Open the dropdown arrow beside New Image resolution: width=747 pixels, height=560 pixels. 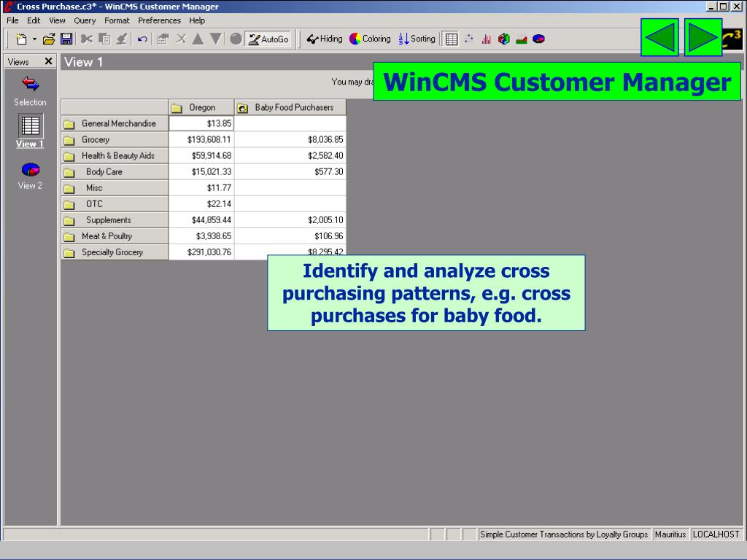pos(34,39)
